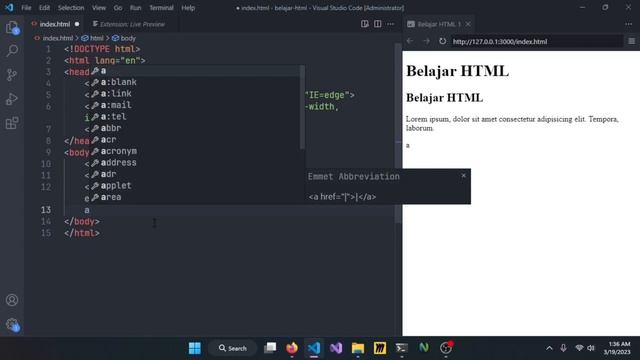
Task: Open the Miro yellow icon in taskbar
Action: point(380,348)
